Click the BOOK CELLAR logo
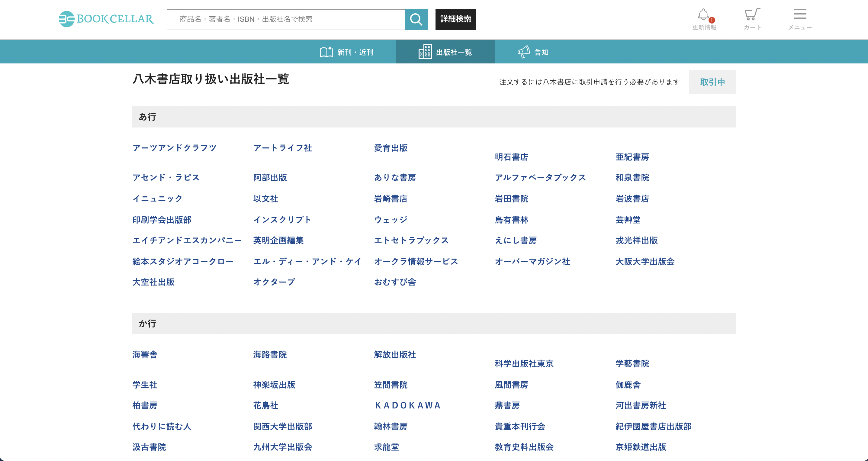868x461 pixels. point(106,19)
